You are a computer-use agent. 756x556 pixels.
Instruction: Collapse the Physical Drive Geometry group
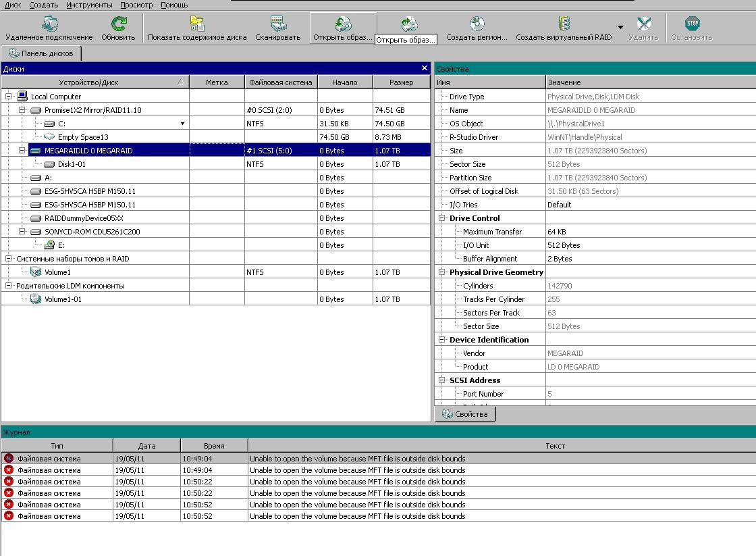click(442, 272)
